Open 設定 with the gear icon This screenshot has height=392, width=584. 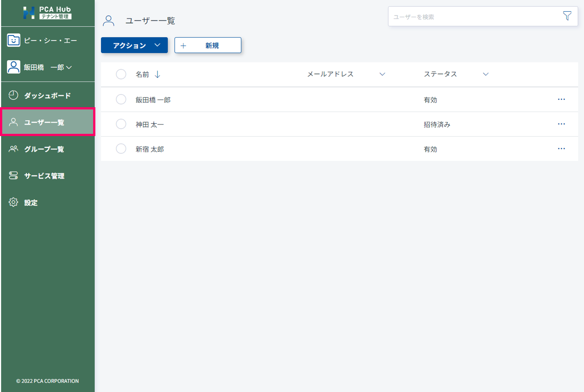tap(13, 202)
